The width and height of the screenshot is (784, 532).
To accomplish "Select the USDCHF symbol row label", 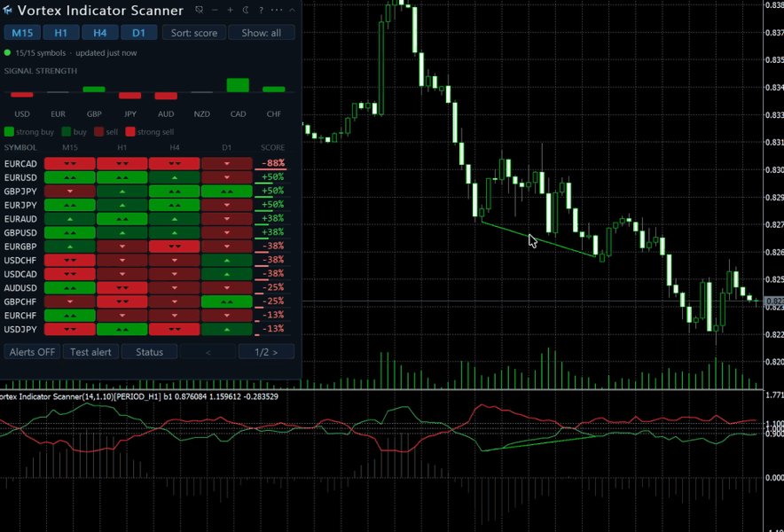I will pos(20,260).
